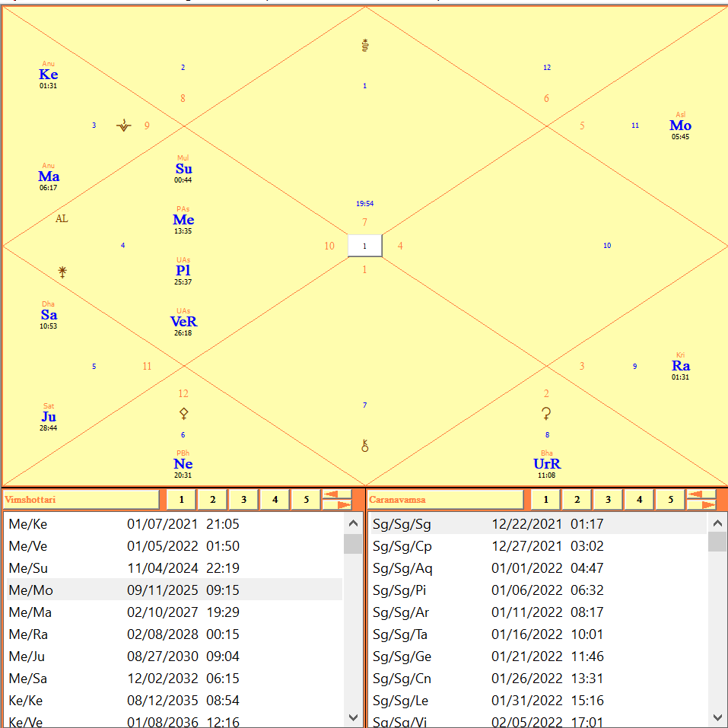Click the Vimshottari dasha name field
This screenshot has height=728, width=728.
pos(81,500)
